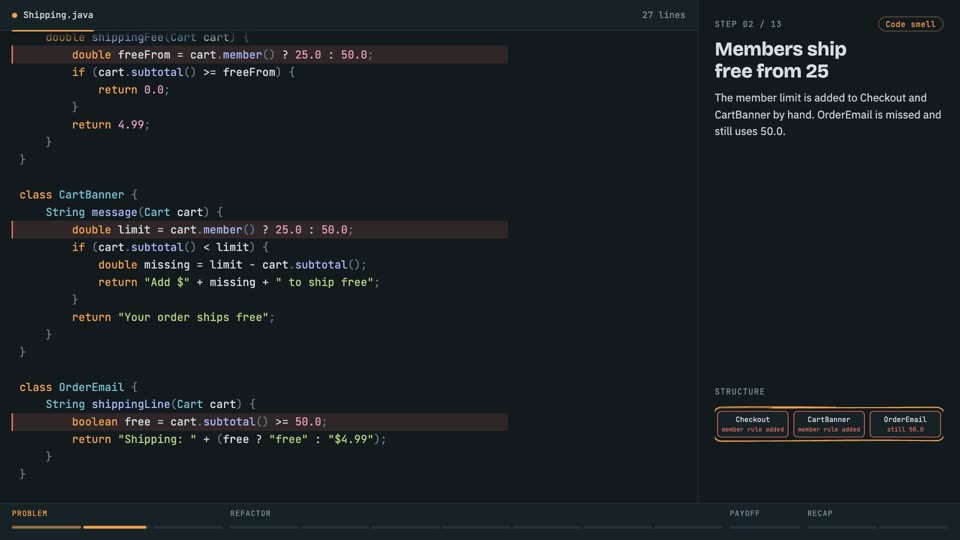Click the progress segment directly below the PAYOFF label
The width and height of the screenshot is (960, 540).
coord(764,527)
